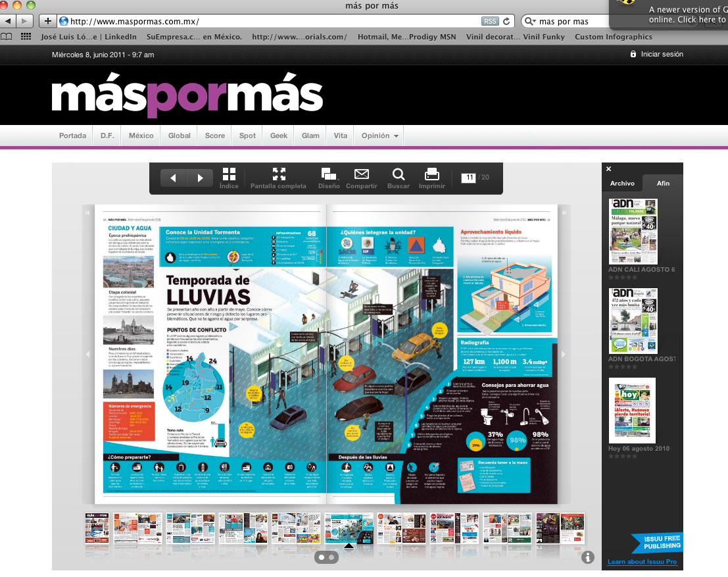Screen dimensions: 728x577
Task: Open the bookmarks book icon
Action: [x=7, y=37]
